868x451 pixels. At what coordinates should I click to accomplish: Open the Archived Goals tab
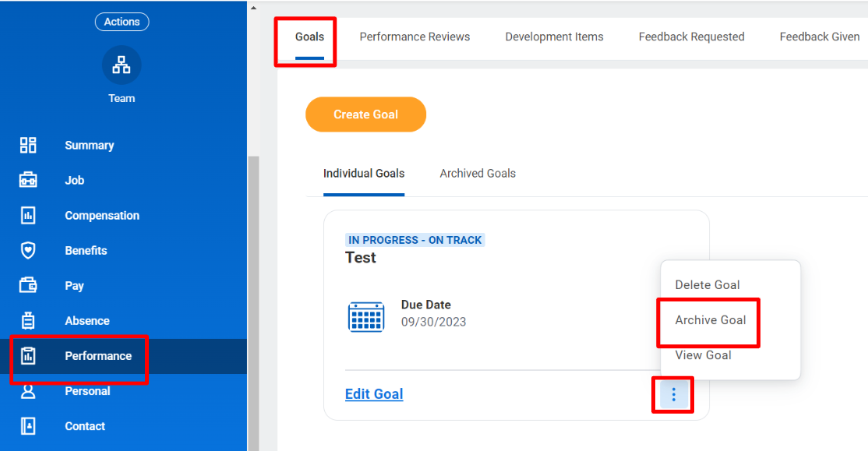click(x=478, y=173)
